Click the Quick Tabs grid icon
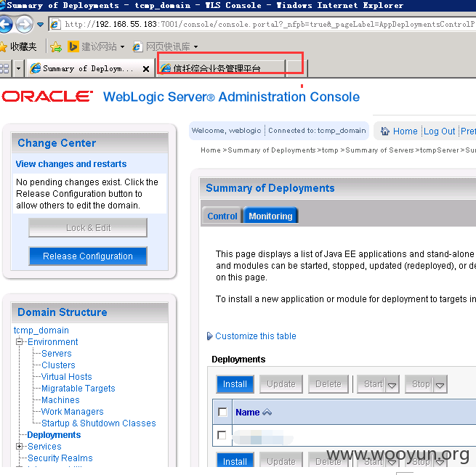476x475 pixels. [5, 68]
